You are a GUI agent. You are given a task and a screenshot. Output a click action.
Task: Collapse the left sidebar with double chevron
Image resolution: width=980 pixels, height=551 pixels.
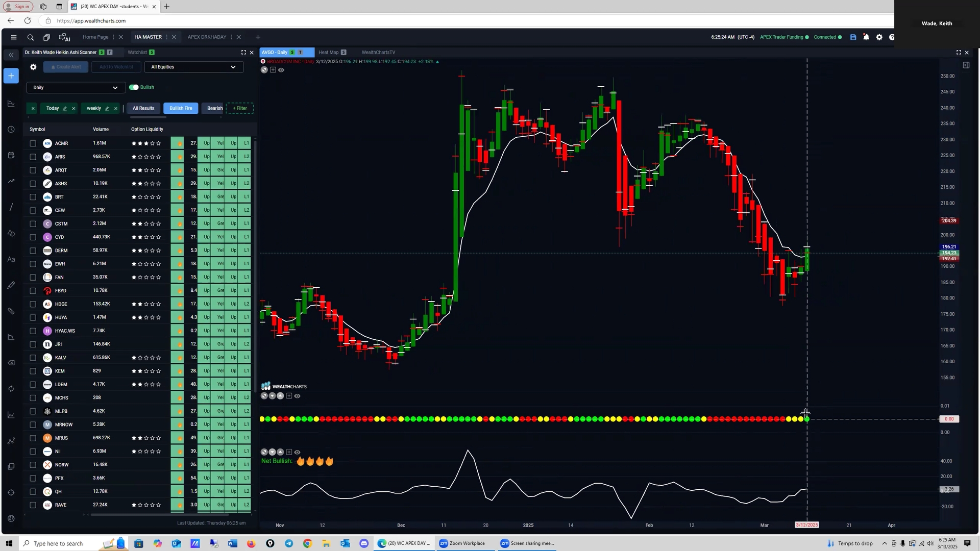[x=11, y=55]
